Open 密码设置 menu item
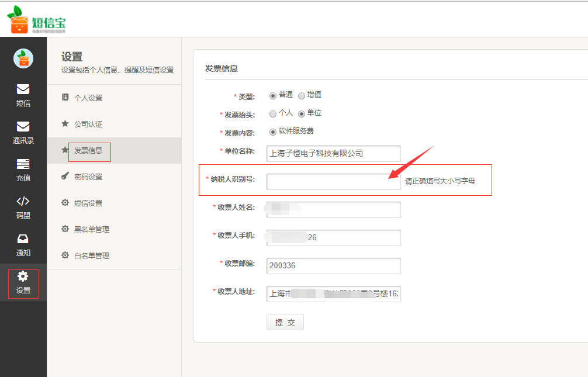 88,177
